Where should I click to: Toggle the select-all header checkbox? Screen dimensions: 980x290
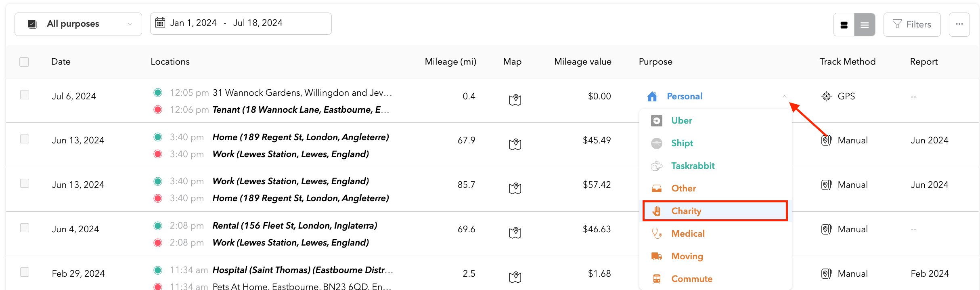(24, 62)
